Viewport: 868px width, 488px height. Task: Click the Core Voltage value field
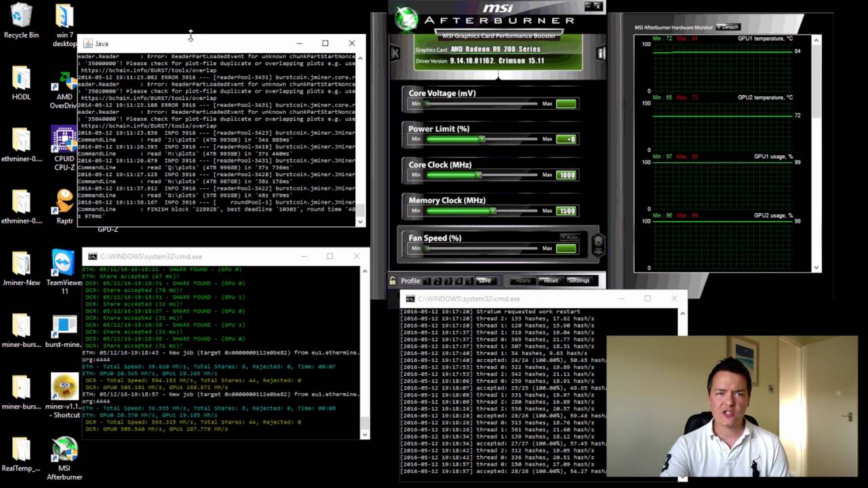pos(566,104)
